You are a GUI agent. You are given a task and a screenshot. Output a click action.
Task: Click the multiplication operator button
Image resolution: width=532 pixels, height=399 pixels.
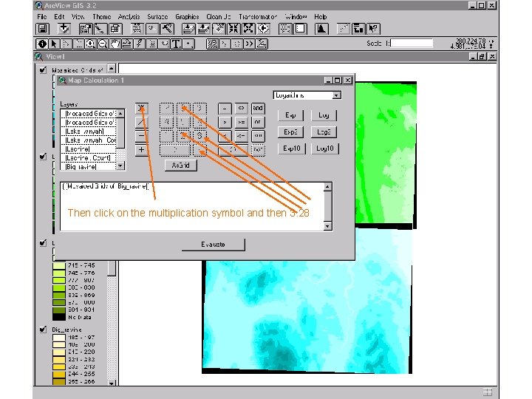click(x=141, y=108)
